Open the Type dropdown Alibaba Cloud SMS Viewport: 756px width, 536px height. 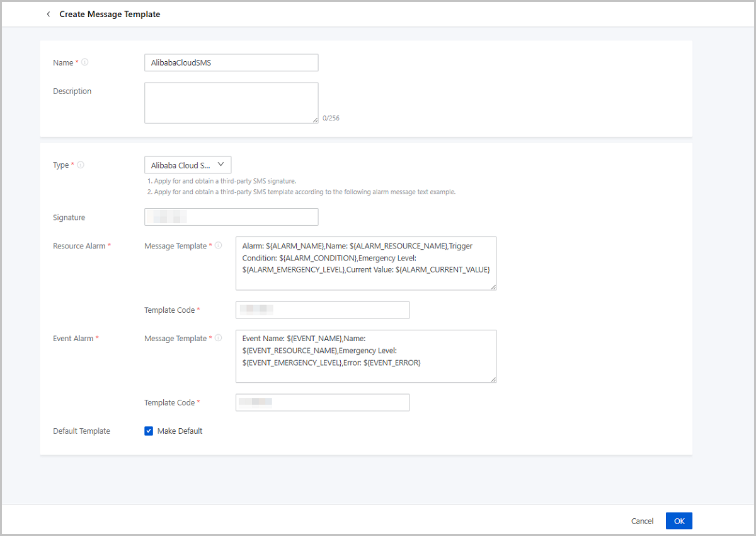coord(188,165)
